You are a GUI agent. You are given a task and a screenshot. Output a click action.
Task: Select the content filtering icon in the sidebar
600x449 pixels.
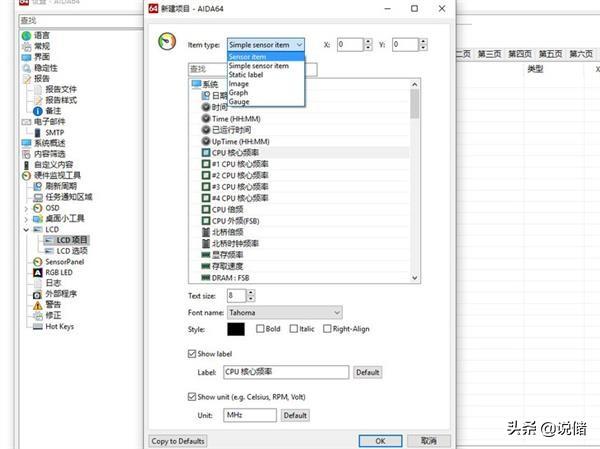[26, 154]
